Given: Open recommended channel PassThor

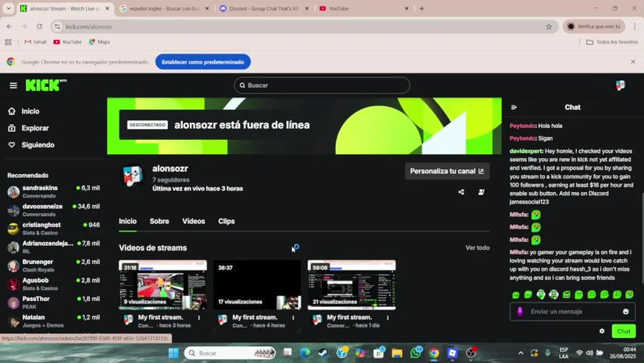Looking at the screenshot, I should coord(53,302).
